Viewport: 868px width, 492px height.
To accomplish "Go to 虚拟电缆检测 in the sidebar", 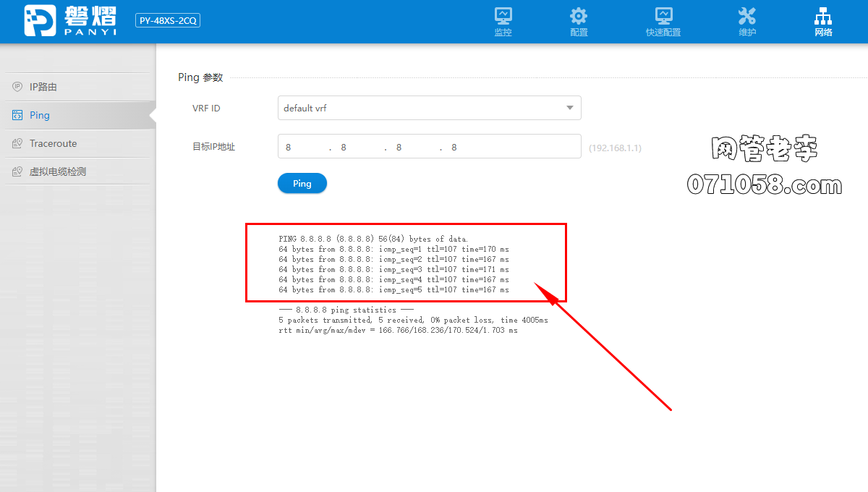I will pos(57,171).
